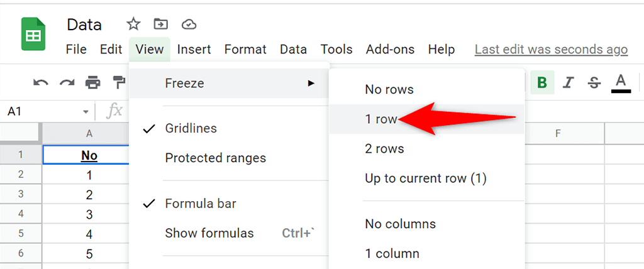Open the move to folder icon
Image resolution: width=644 pixels, height=269 pixels.
pyautogui.click(x=160, y=25)
